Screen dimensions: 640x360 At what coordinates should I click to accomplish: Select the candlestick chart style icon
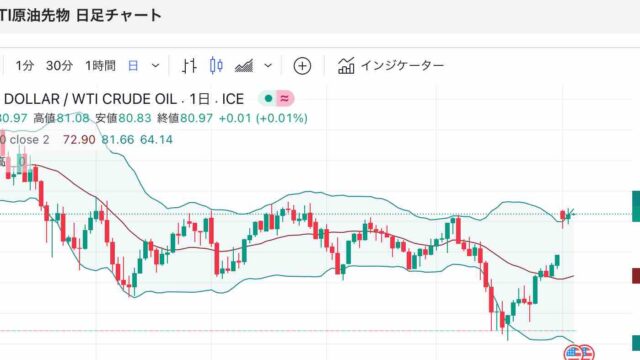[216, 65]
